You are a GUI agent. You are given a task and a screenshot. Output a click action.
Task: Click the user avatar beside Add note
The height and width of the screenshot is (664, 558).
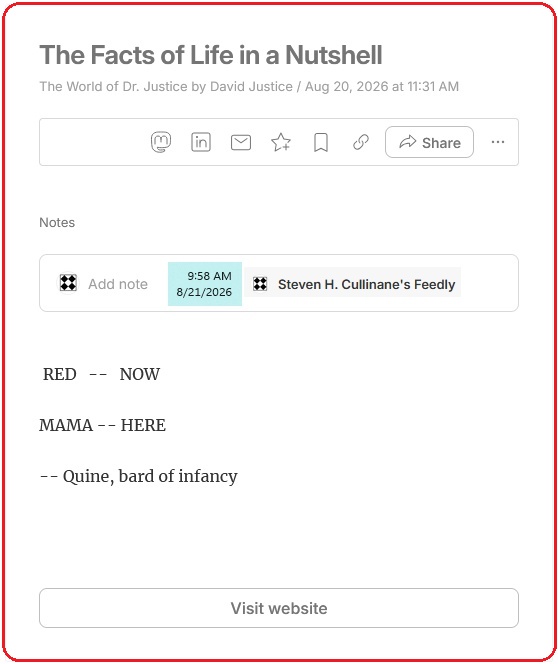[x=68, y=283]
